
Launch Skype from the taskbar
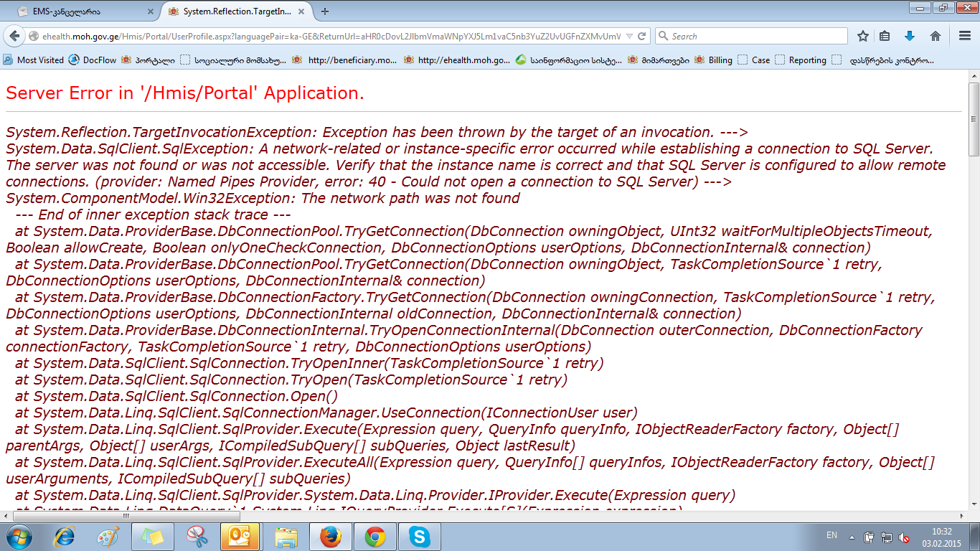(420, 537)
